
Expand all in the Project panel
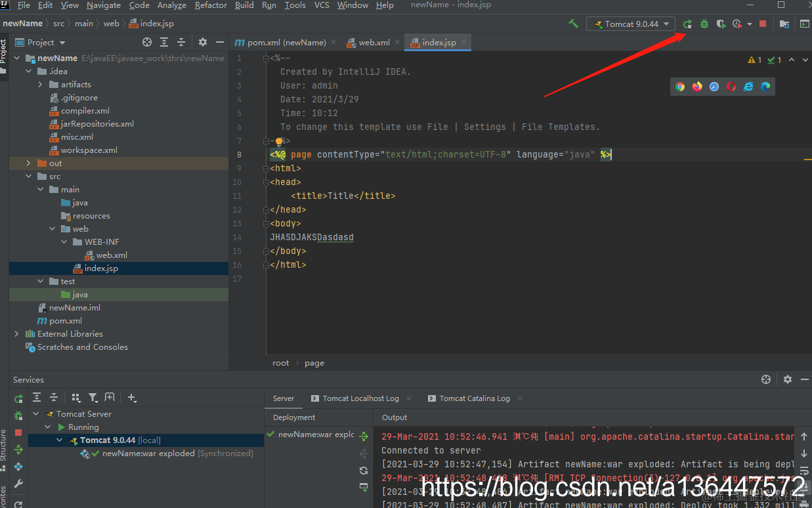pyautogui.click(x=164, y=42)
